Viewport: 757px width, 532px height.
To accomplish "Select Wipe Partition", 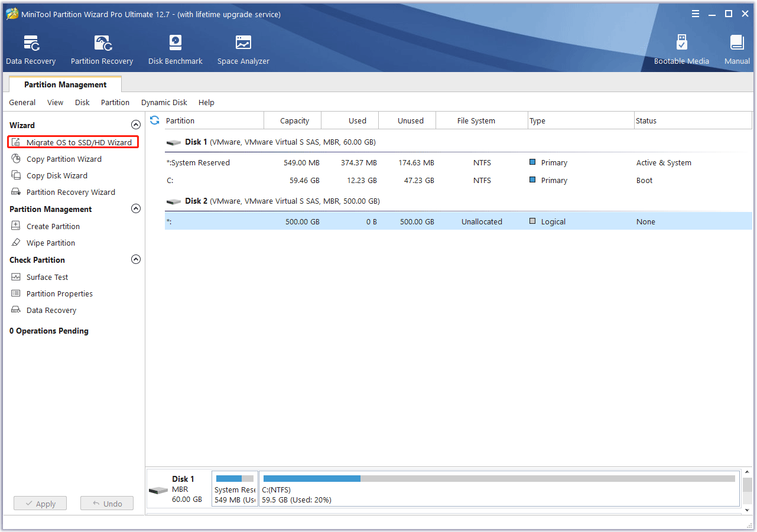I will tap(50, 243).
